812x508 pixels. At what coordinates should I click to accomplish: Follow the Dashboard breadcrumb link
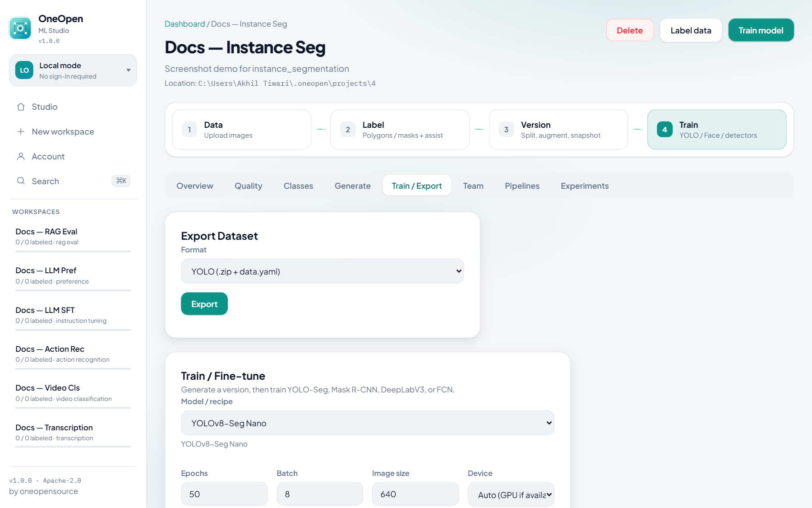[x=185, y=24]
